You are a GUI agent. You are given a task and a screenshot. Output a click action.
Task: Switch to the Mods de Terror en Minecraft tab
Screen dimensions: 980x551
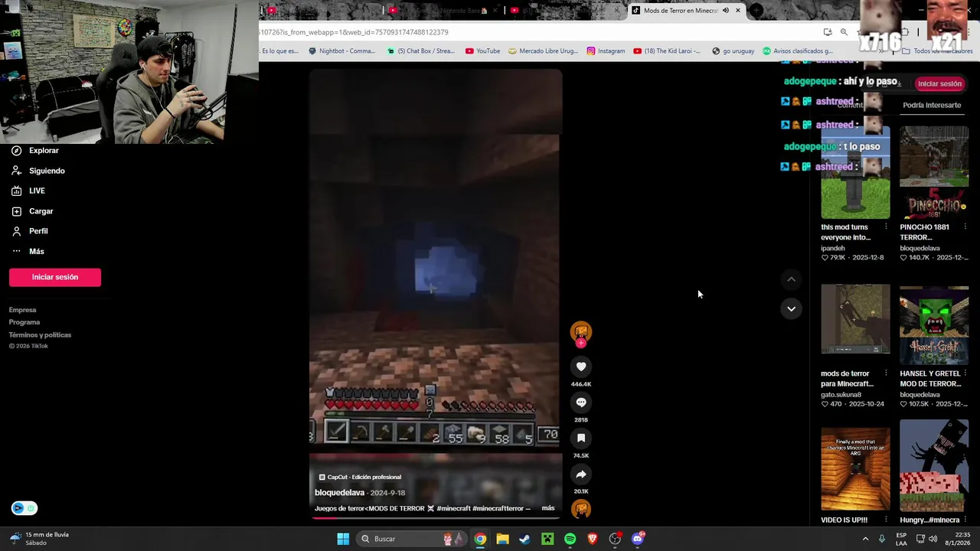click(680, 11)
